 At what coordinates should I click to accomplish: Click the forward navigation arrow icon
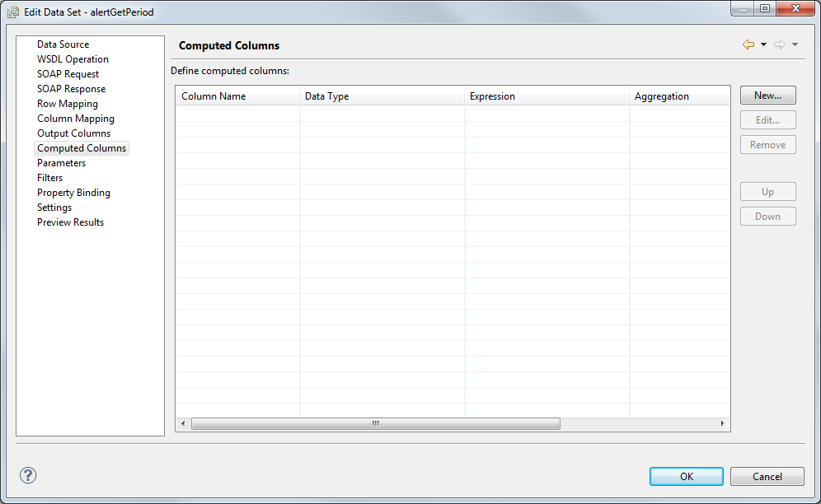[x=780, y=44]
